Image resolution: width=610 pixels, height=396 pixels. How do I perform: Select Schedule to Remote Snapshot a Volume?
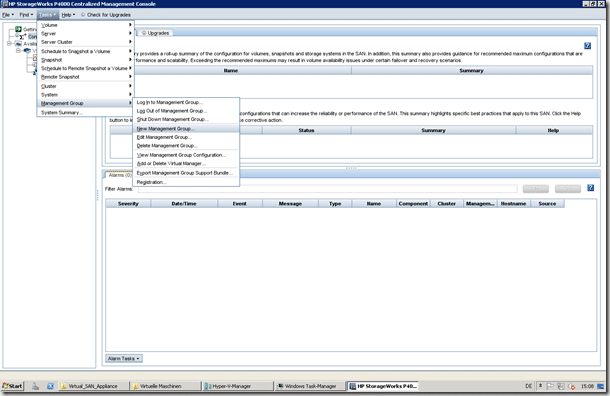click(x=85, y=68)
